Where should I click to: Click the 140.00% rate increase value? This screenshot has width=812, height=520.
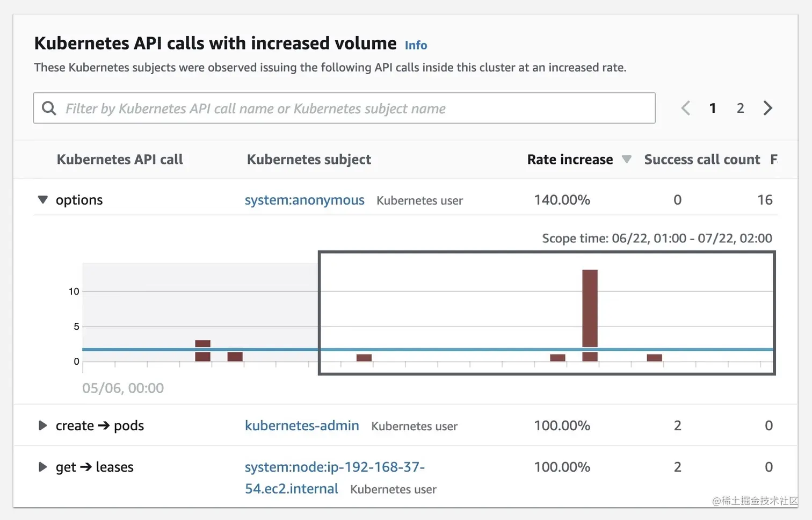point(562,200)
